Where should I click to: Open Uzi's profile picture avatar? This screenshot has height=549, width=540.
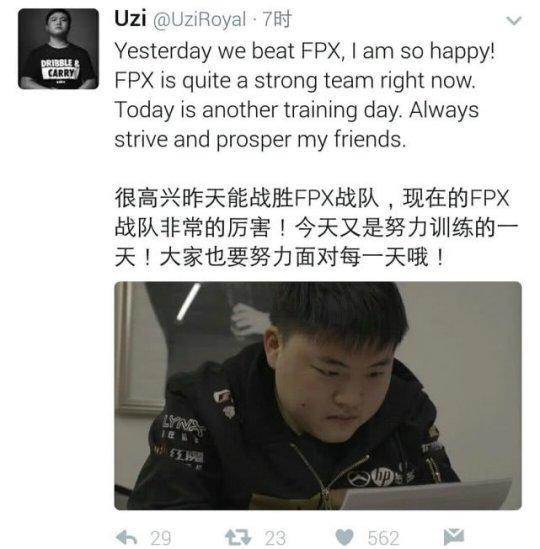click(x=58, y=49)
